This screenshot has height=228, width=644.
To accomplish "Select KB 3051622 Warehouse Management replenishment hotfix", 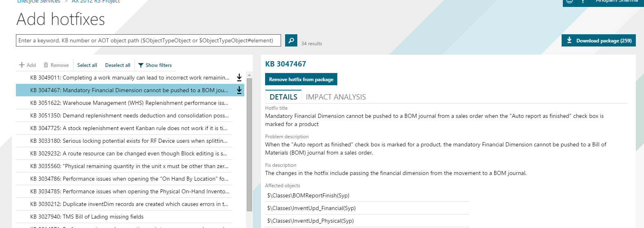I will click(129, 103).
